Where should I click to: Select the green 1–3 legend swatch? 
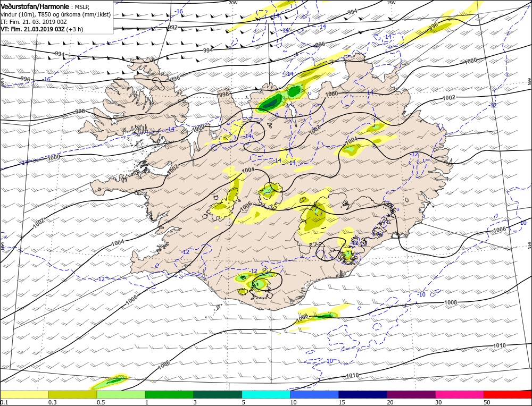(x=169, y=394)
